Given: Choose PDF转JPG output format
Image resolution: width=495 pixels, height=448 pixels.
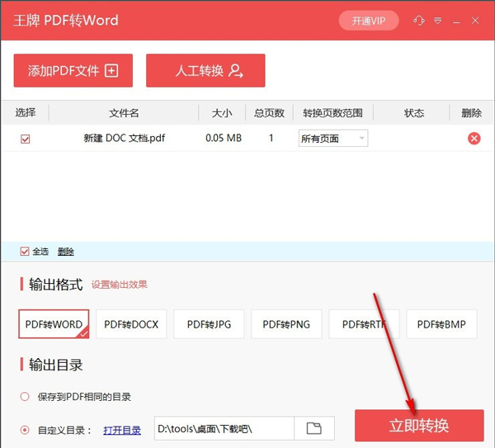Looking at the screenshot, I should 209,324.
